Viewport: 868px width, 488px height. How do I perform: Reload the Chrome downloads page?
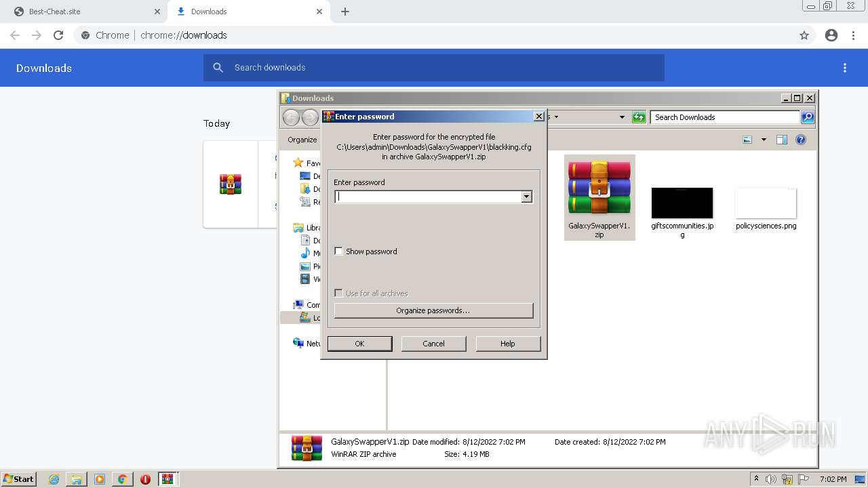58,35
